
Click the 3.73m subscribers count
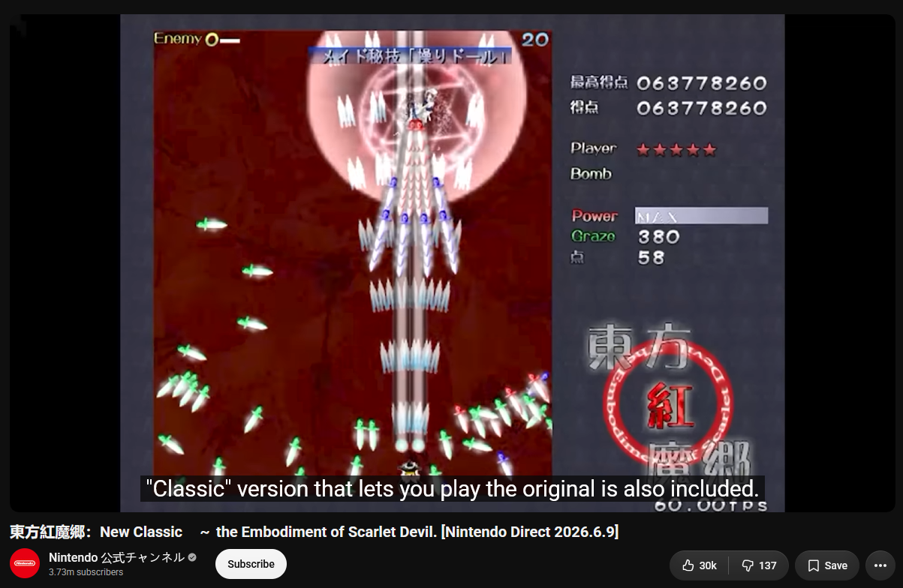coord(86,572)
